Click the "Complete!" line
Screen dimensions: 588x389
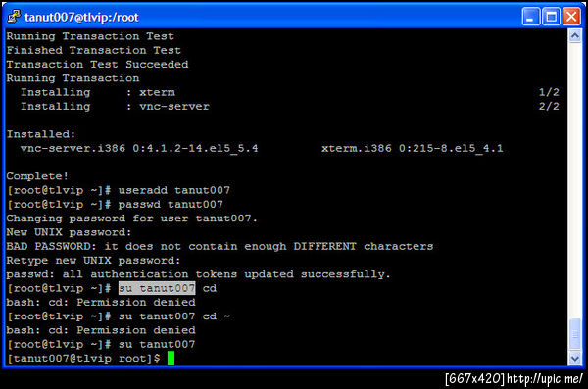click(x=37, y=176)
